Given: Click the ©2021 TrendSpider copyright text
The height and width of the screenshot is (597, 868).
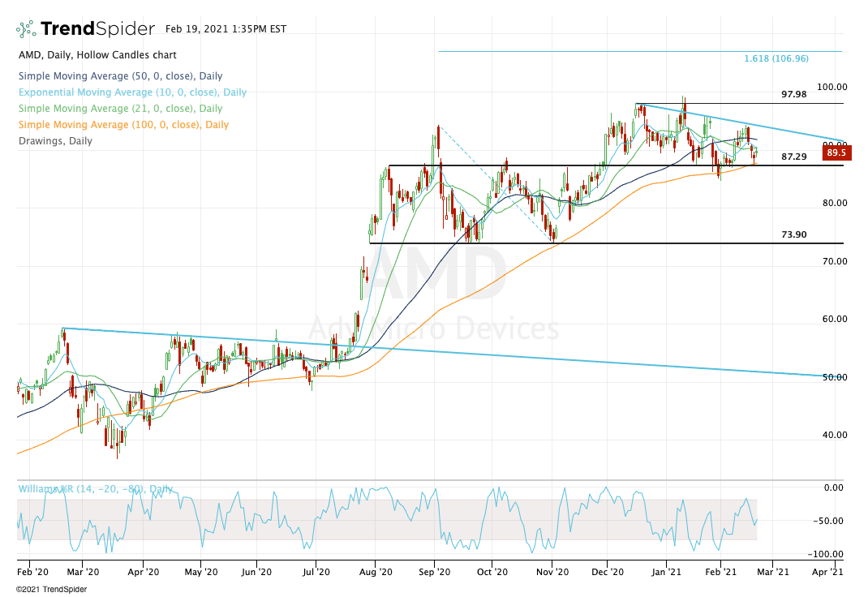Looking at the screenshot, I should pyautogui.click(x=51, y=589).
